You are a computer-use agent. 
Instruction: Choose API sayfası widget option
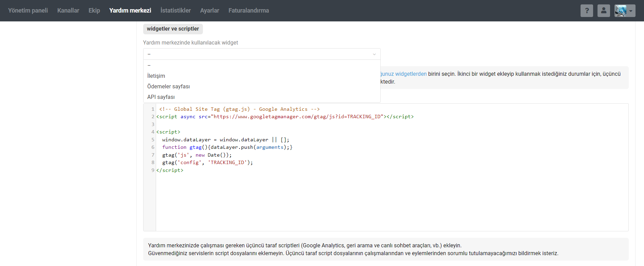262,97
